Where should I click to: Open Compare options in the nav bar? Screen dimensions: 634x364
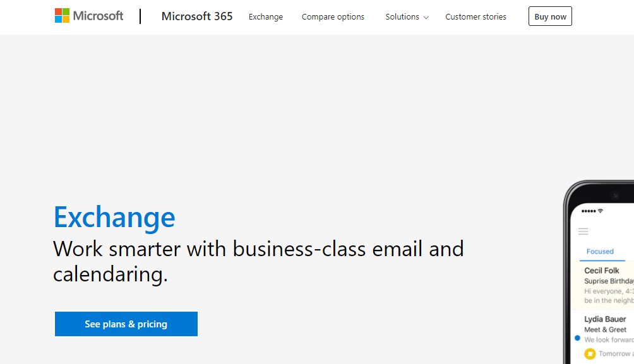click(333, 16)
